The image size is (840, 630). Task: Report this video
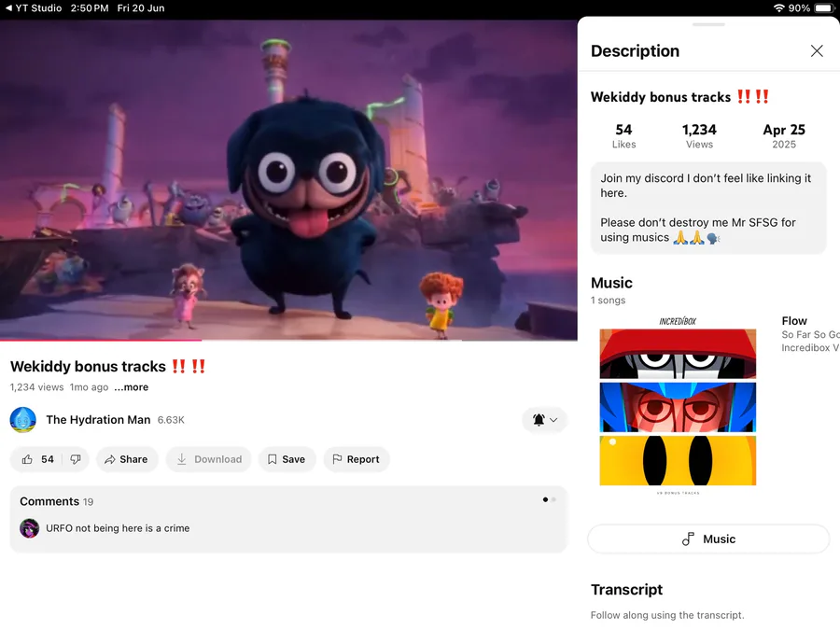click(357, 459)
